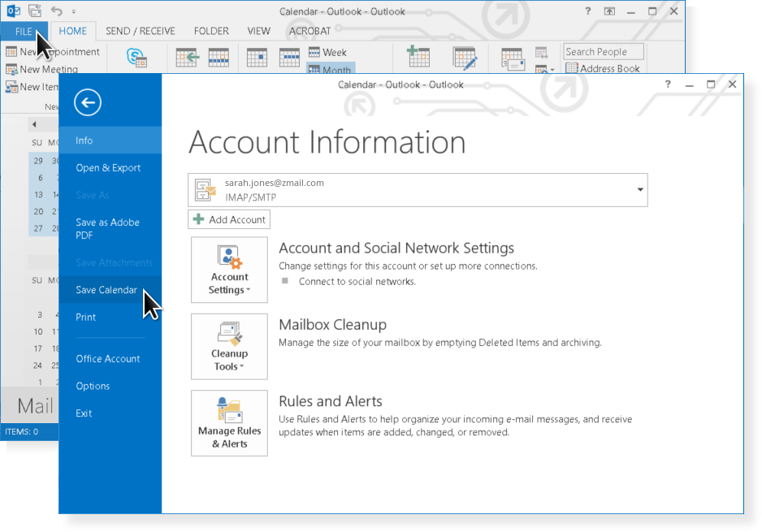Click the back arrow in Backstage view
This screenshot has width=762, height=532.
(88, 102)
